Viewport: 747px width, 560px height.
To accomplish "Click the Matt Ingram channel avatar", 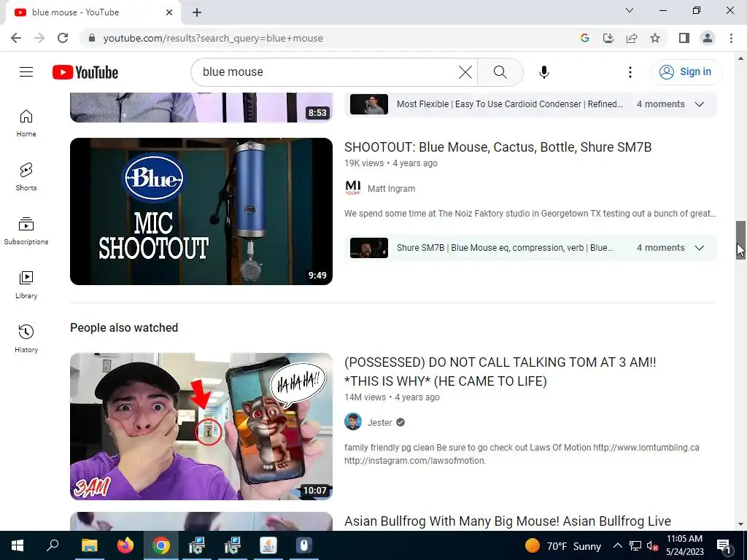I will [353, 188].
